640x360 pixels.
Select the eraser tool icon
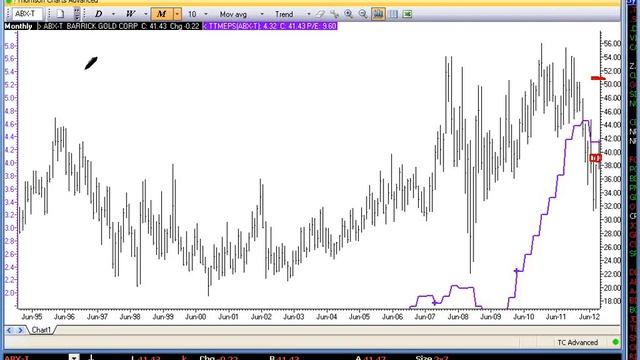(320, 14)
